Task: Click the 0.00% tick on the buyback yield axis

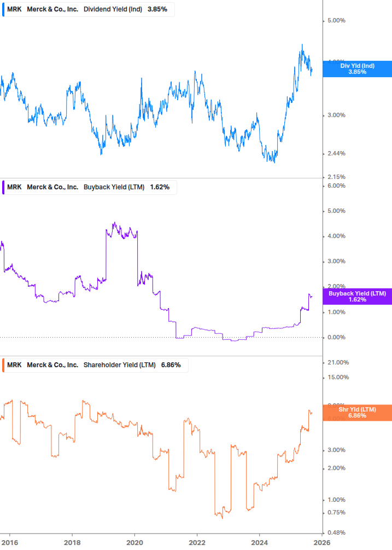Action: click(336, 338)
